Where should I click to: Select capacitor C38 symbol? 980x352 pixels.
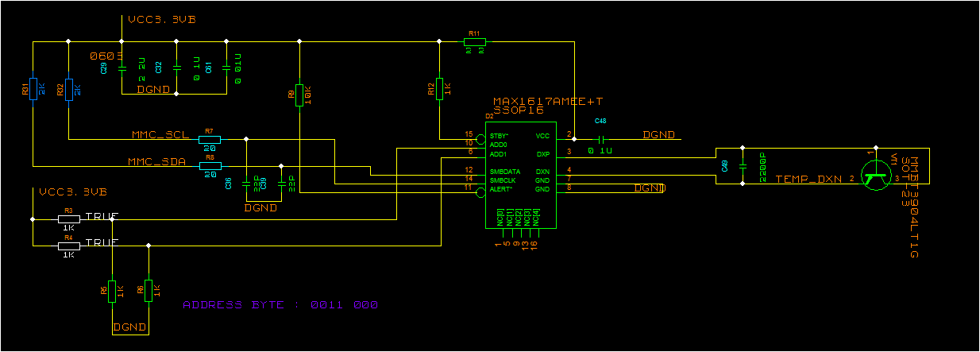[246, 184]
